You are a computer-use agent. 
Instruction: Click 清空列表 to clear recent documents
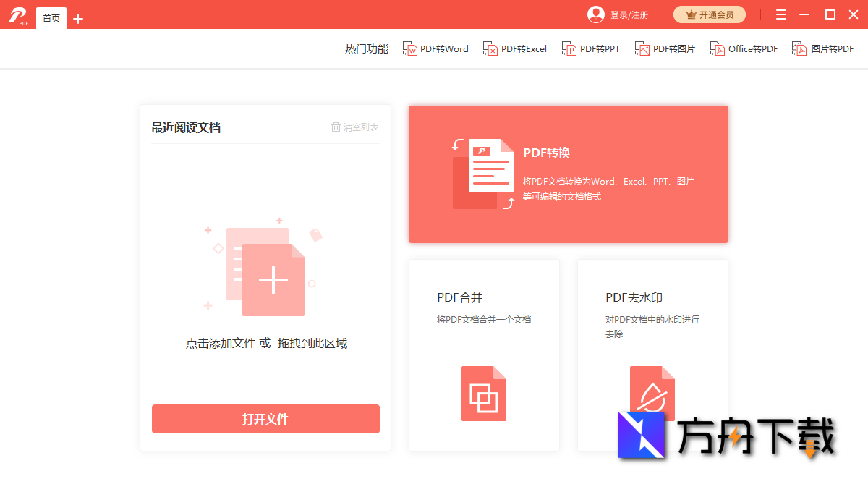click(x=359, y=127)
